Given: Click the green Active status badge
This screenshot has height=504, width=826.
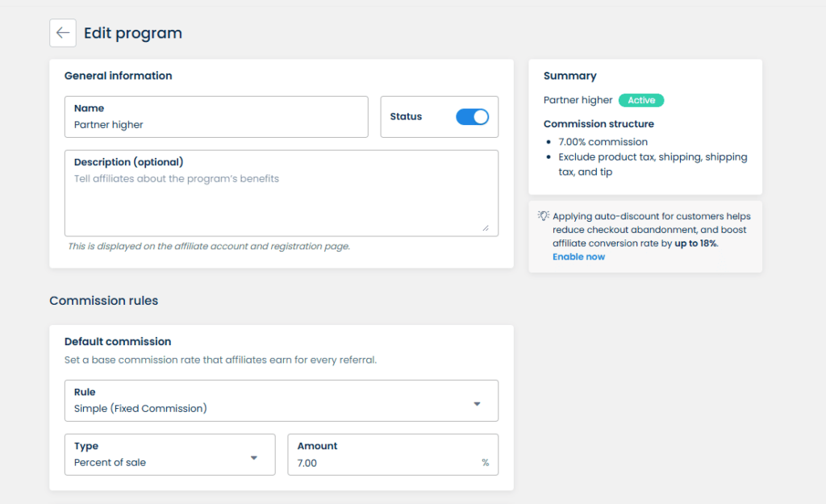Looking at the screenshot, I should 641,101.
